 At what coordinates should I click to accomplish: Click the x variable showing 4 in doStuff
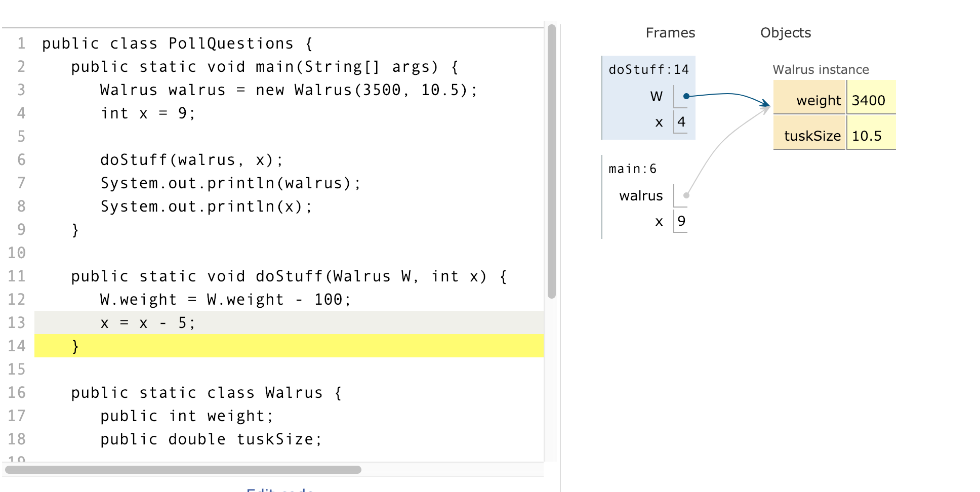click(x=682, y=121)
